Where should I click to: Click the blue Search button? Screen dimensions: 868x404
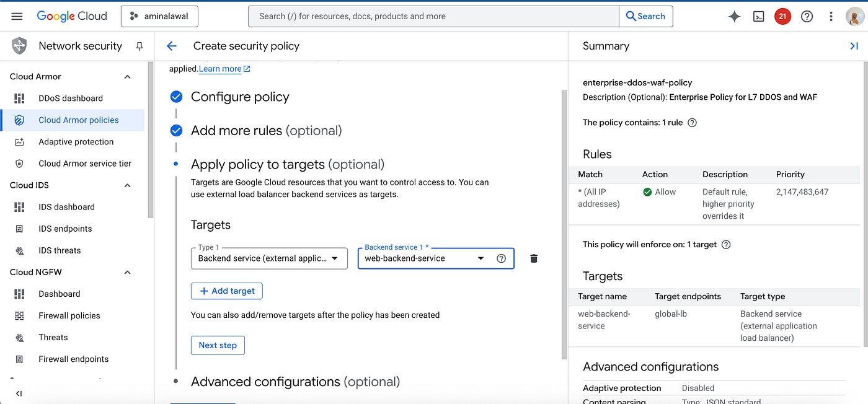click(645, 17)
